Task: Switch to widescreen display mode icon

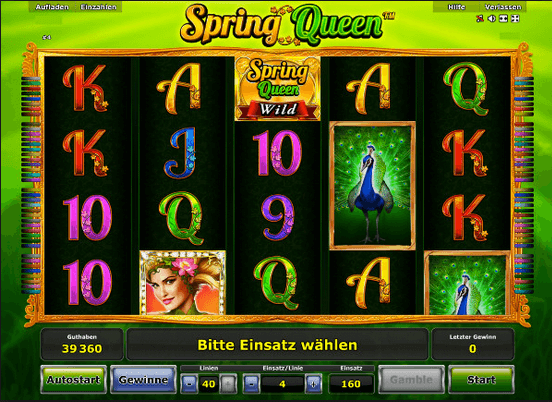Action: pos(503,19)
